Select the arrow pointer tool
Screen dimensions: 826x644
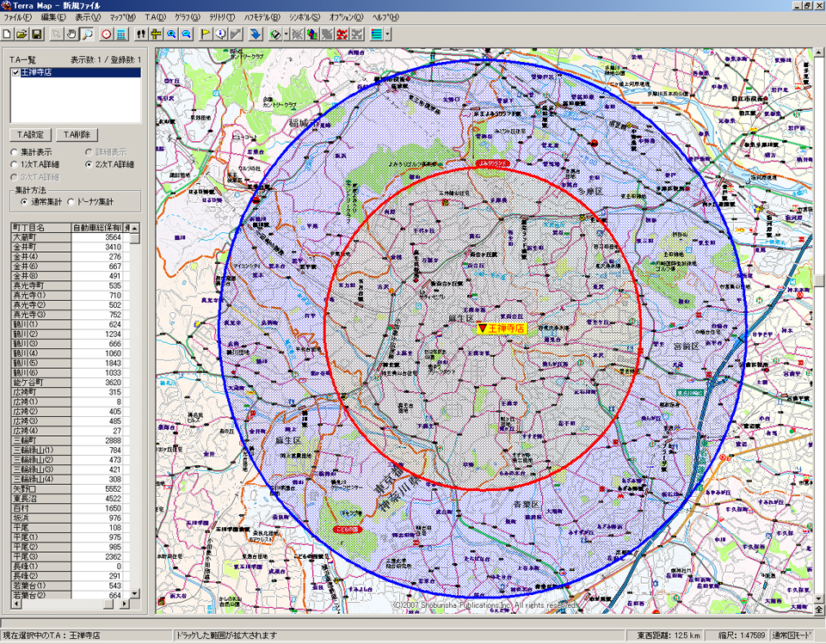[x=57, y=34]
